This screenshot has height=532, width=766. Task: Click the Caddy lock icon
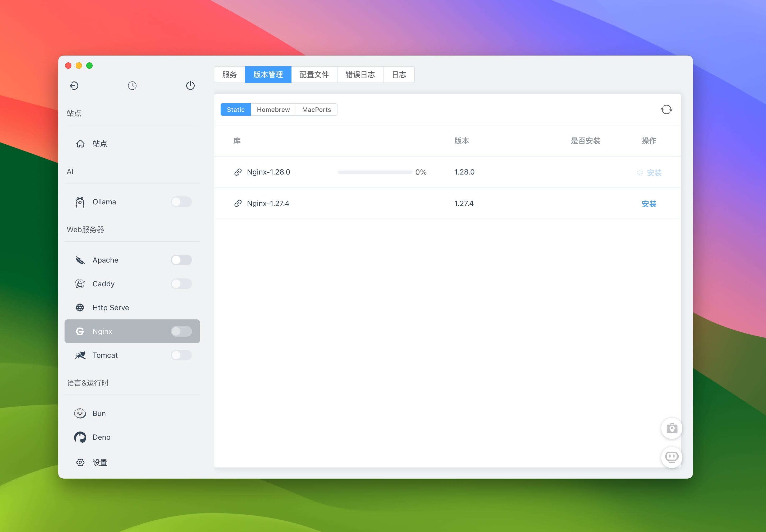coord(80,284)
